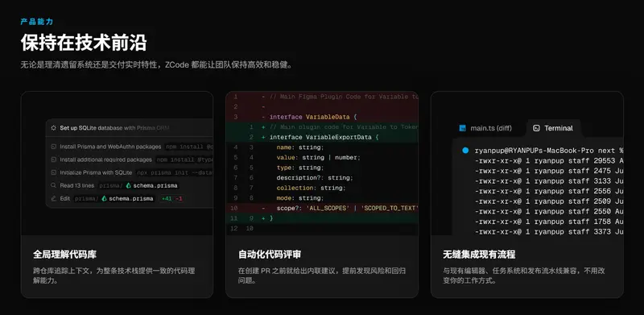This screenshot has height=315, width=644.
Task: Click the terminal row with size 2550
Action: click(549, 211)
